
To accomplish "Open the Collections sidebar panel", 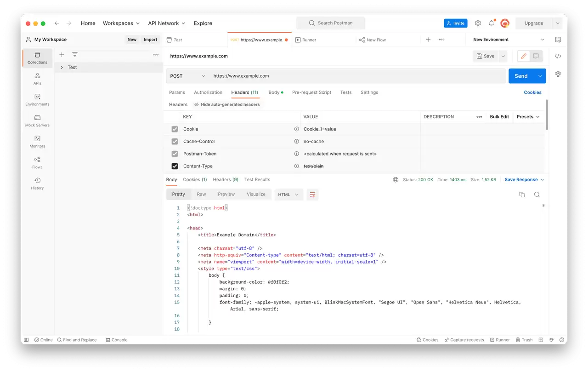I will tap(37, 58).
